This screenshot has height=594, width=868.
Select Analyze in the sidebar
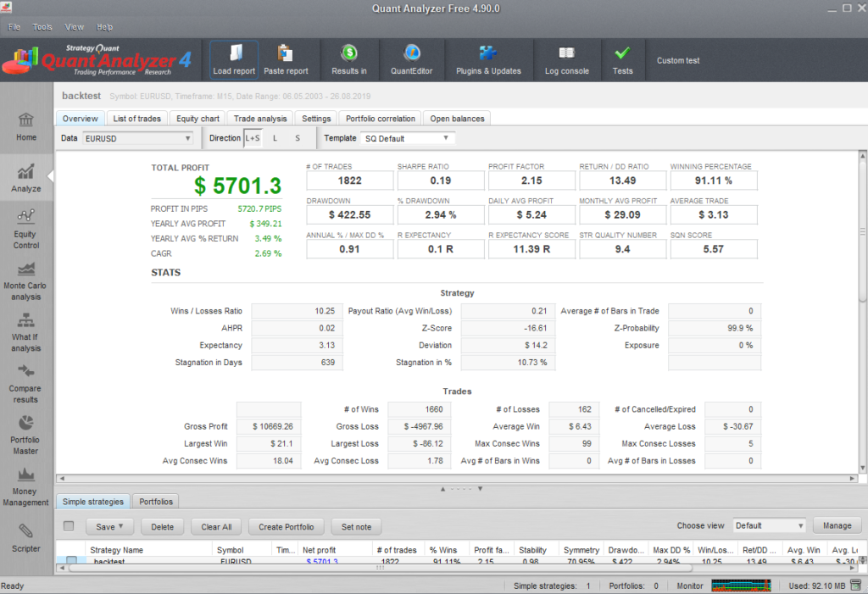(x=26, y=178)
